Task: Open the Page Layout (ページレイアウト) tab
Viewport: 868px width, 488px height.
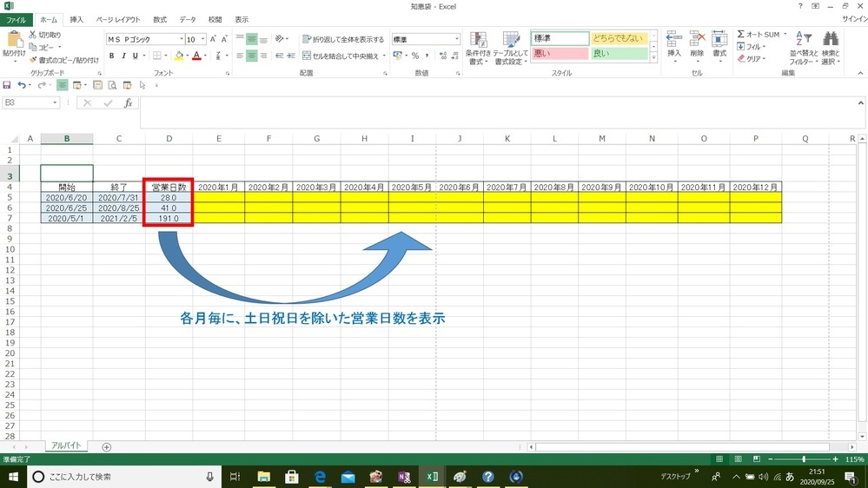Action: (x=118, y=20)
